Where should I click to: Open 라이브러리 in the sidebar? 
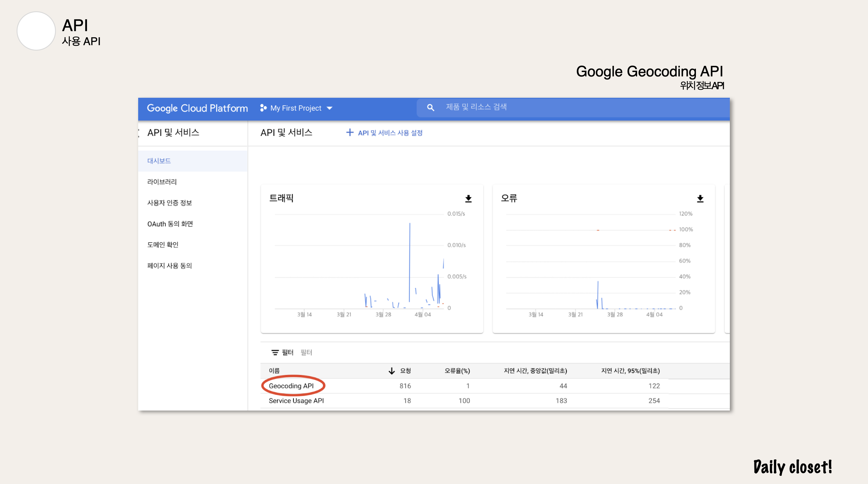(x=162, y=182)
